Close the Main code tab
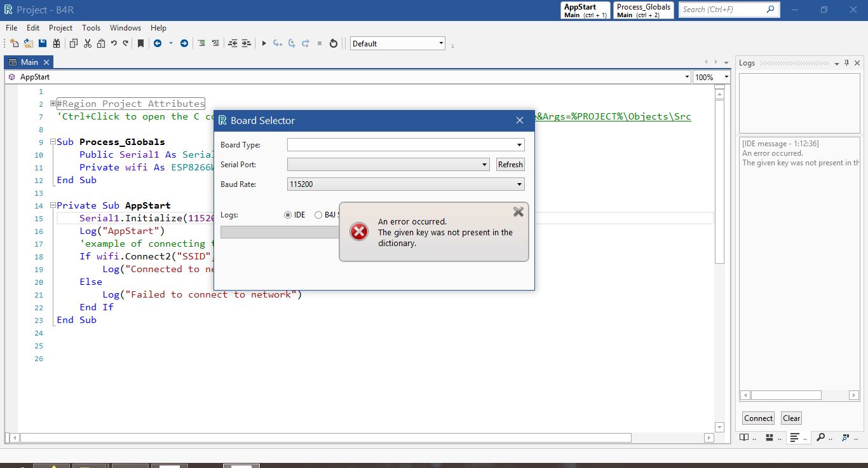The width and height of the screenshot is (868, 468). click(x=46, y=62)
